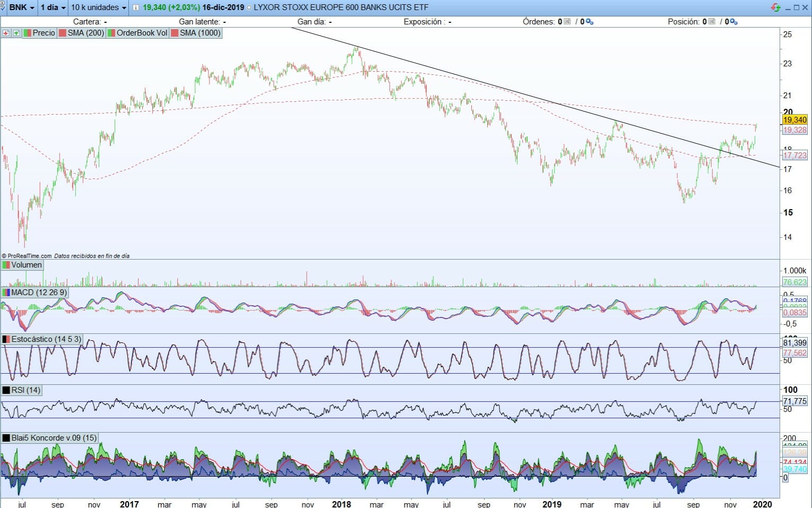Click the SMA (200) red color swatch
This screenshot has width=812, height=508.
tap(63, 33)
